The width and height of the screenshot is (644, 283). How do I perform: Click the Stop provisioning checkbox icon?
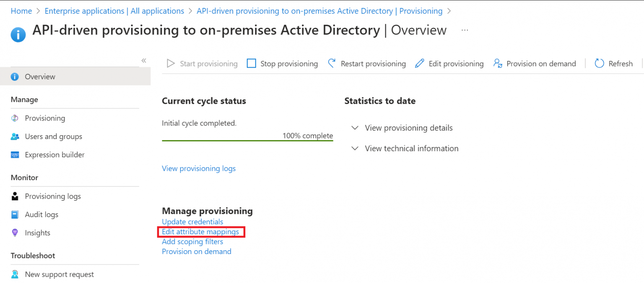click(x=251, y=63)
